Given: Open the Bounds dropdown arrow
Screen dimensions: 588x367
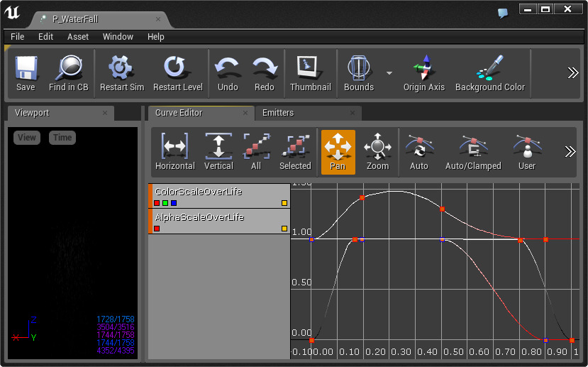Looking at the screenshot, I should pyautogui.click(x=389, y=73).
